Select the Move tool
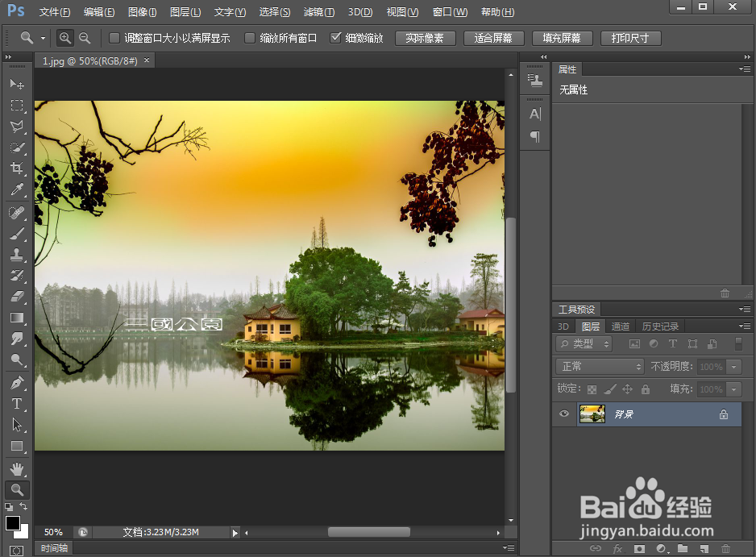 click(17, 84)
